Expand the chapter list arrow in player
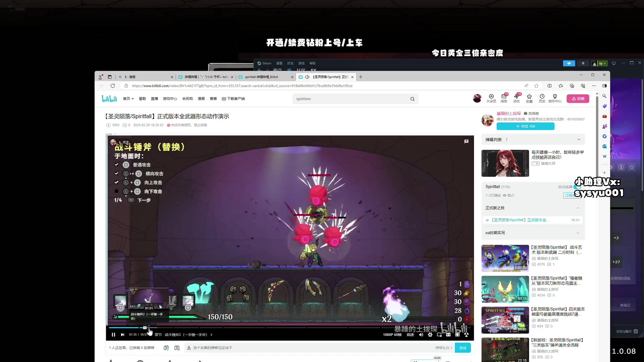This screenshot has width=644, height=362. coord(211,335)
